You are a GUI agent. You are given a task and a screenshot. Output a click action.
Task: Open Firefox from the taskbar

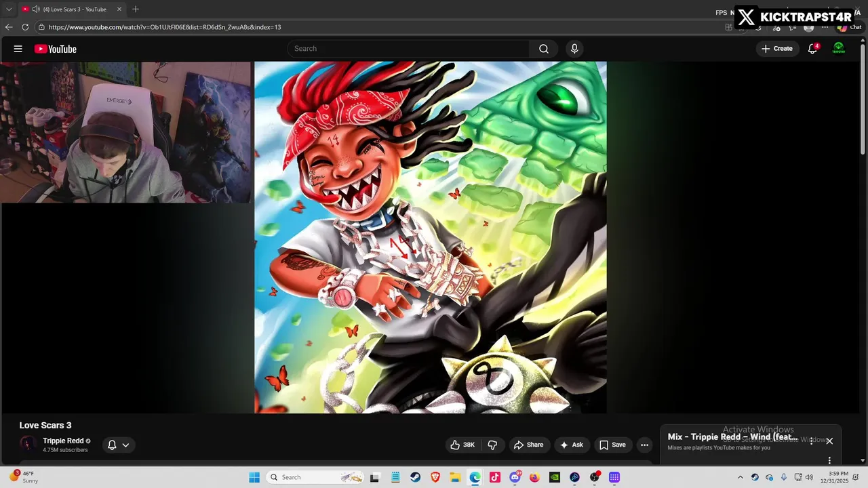coord(534,477)
